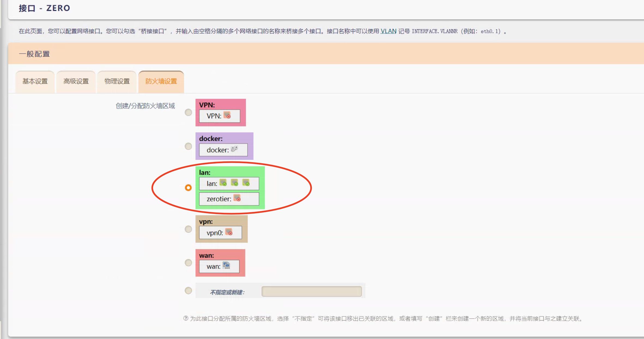This screenshot has width=644, height=339.
Task: Click the 接口 - ZERO page title
Action: pyautogui.click(x=44, y=8)
